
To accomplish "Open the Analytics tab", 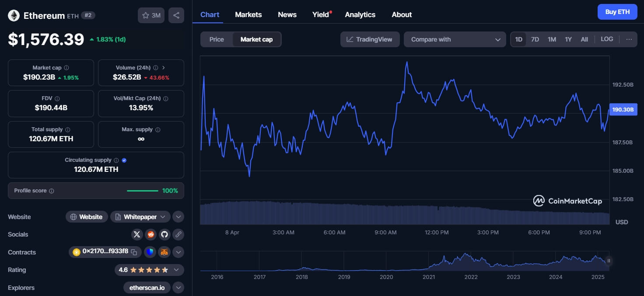I will tap(360, 14).
